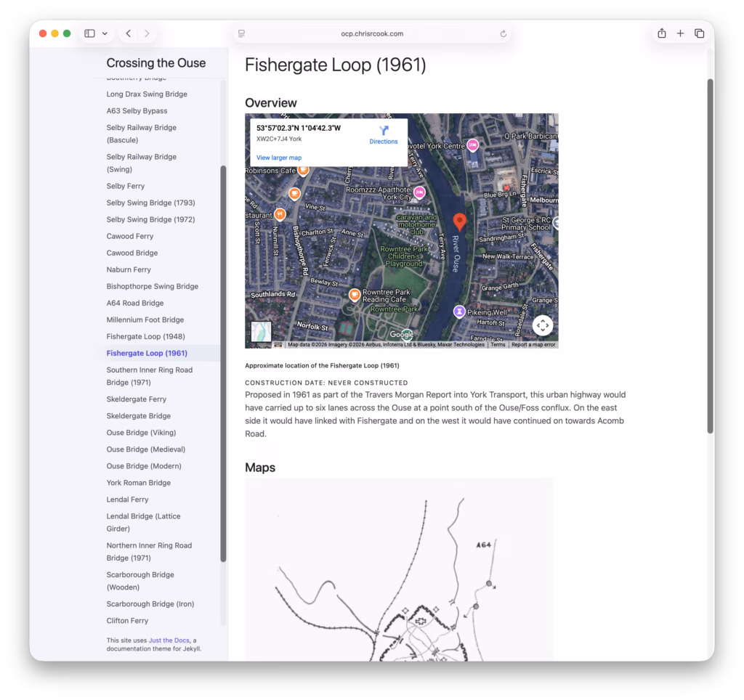This screenshot has height=700, width=744.
Task: Click the page reader icon in address bar
Action: [242, 33]
